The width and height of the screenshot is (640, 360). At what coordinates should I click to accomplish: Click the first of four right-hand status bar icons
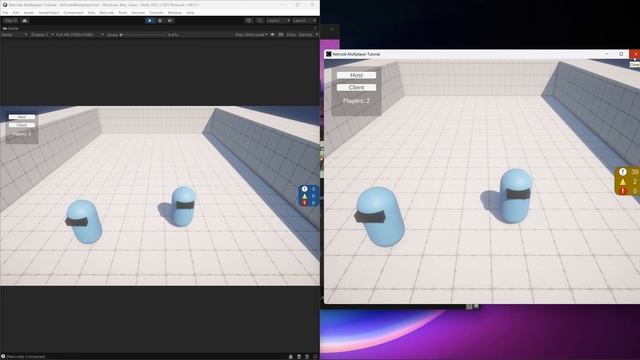(291, 357)
